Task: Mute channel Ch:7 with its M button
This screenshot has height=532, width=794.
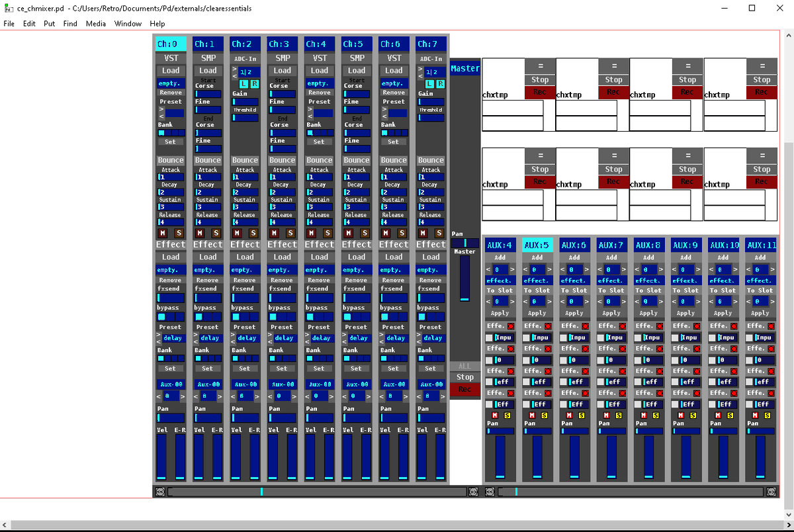Action: pos(423,233)
